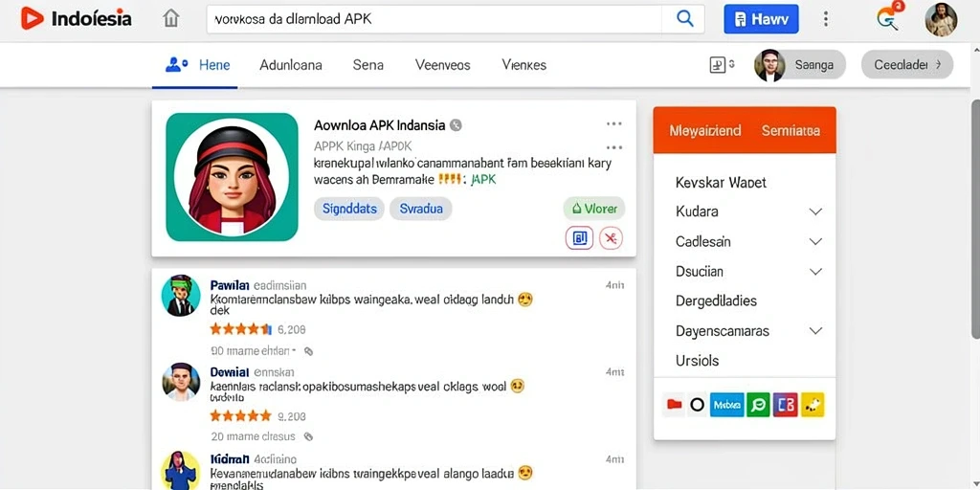Click the link icon beside 90 mname ehdan
The width and height of the screenshot is (980, 490).
tap(308, 352)
